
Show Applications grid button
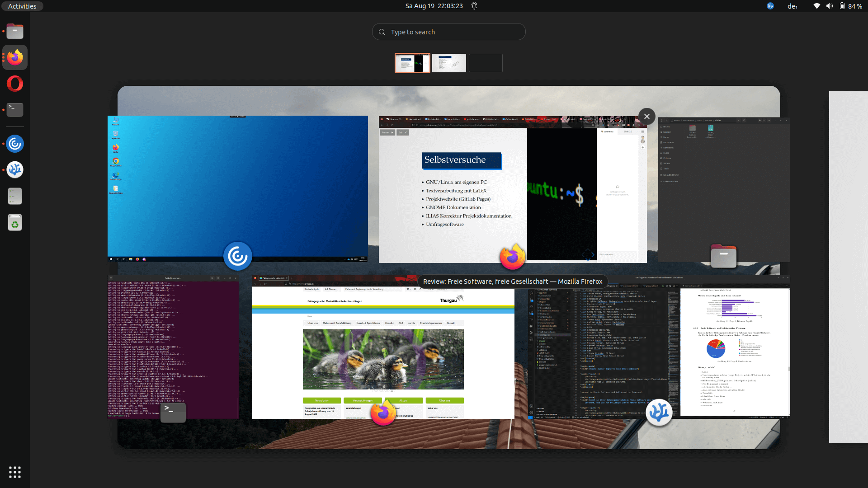15,472
